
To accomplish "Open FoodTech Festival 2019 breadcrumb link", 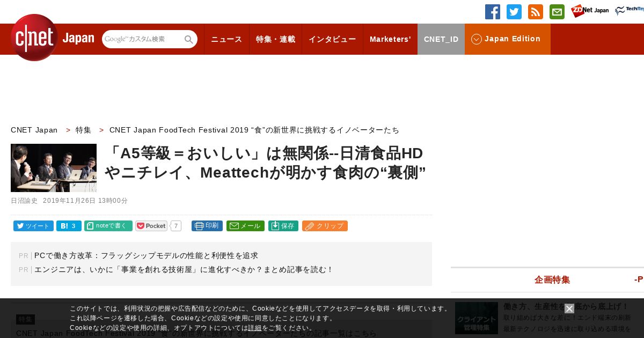I will pos(254,130).
